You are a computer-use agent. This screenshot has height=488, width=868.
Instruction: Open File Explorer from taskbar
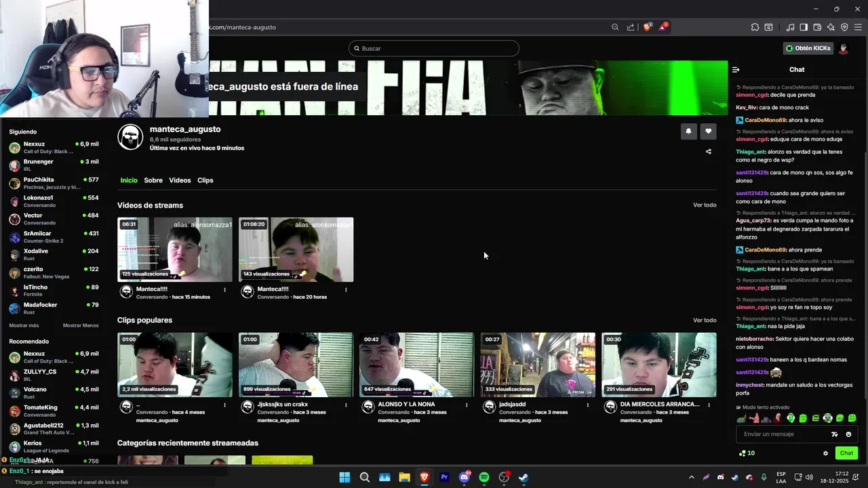pos(404,477)
